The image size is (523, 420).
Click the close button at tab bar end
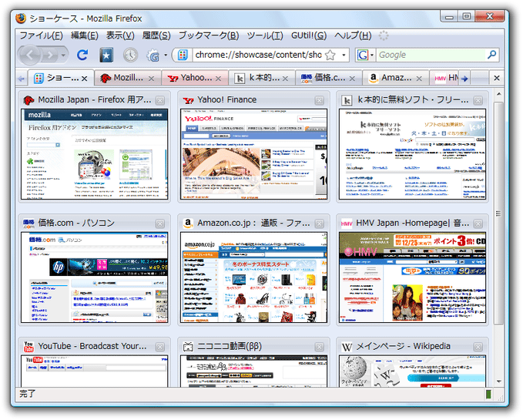click(497, 78)
